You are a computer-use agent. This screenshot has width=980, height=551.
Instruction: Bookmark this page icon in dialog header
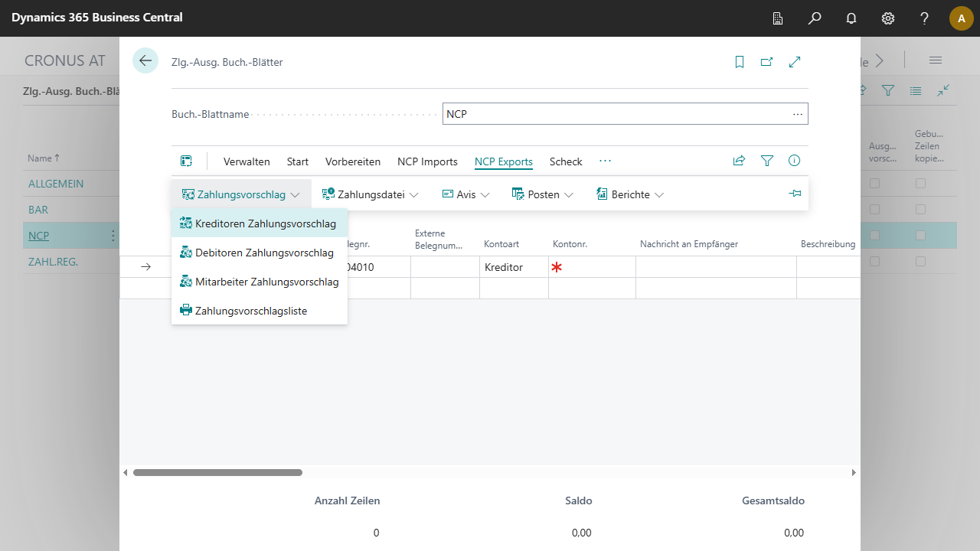point(740,62)
